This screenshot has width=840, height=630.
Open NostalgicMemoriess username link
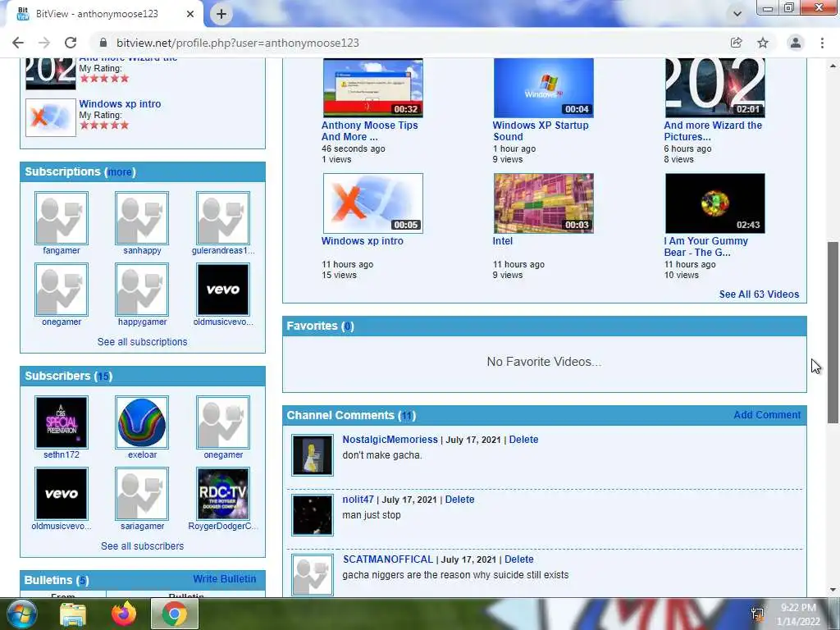390,440
